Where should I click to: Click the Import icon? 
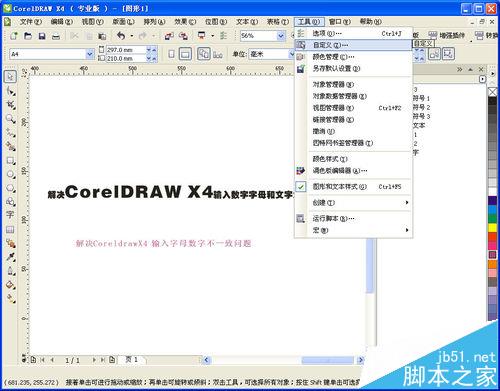(x=169, y=36)
